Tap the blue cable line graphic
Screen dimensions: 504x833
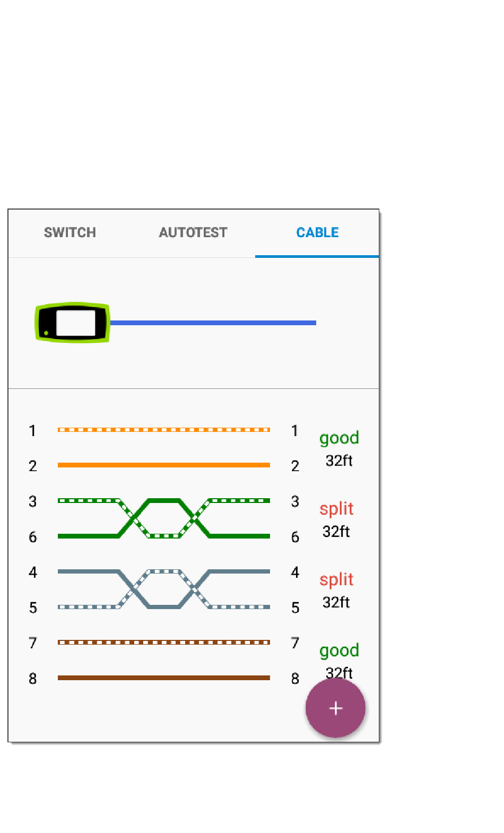click(212, 323)
